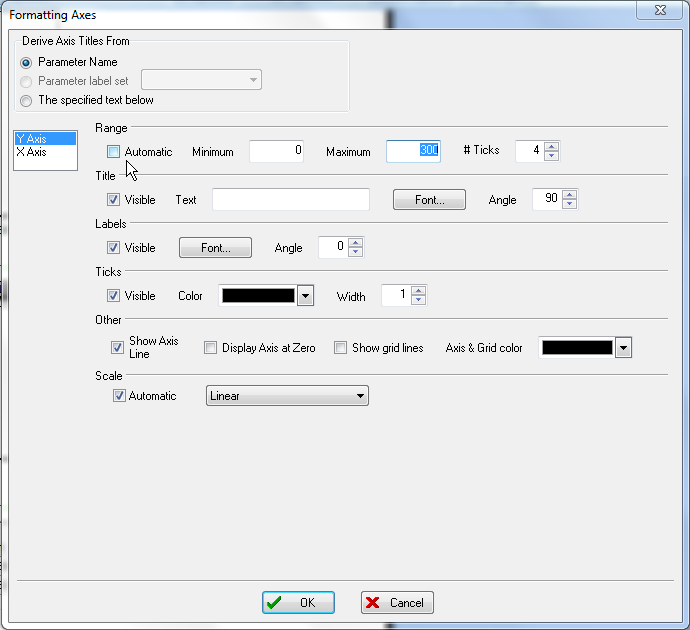Select The specified text below option

(x=26, y=101)
